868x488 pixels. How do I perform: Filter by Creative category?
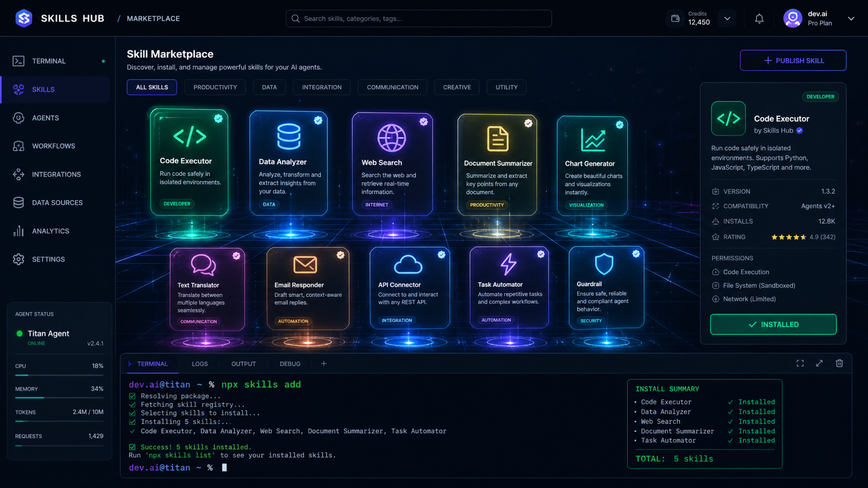coord(457,87)
